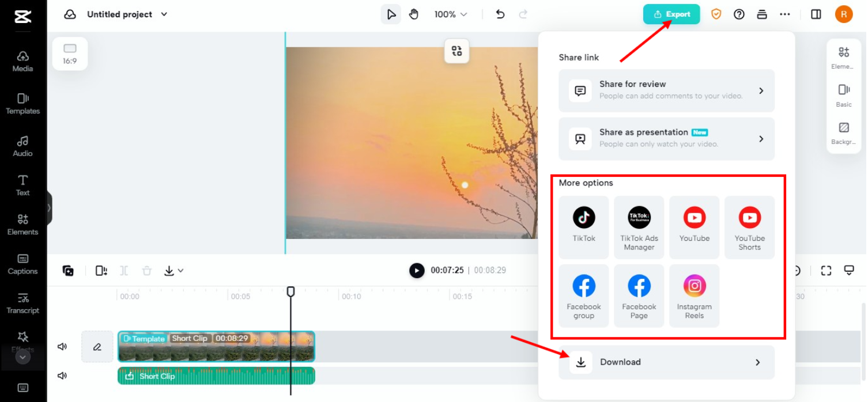Open the user avatar R account menu
868x402 pixels.
(844, 14)
